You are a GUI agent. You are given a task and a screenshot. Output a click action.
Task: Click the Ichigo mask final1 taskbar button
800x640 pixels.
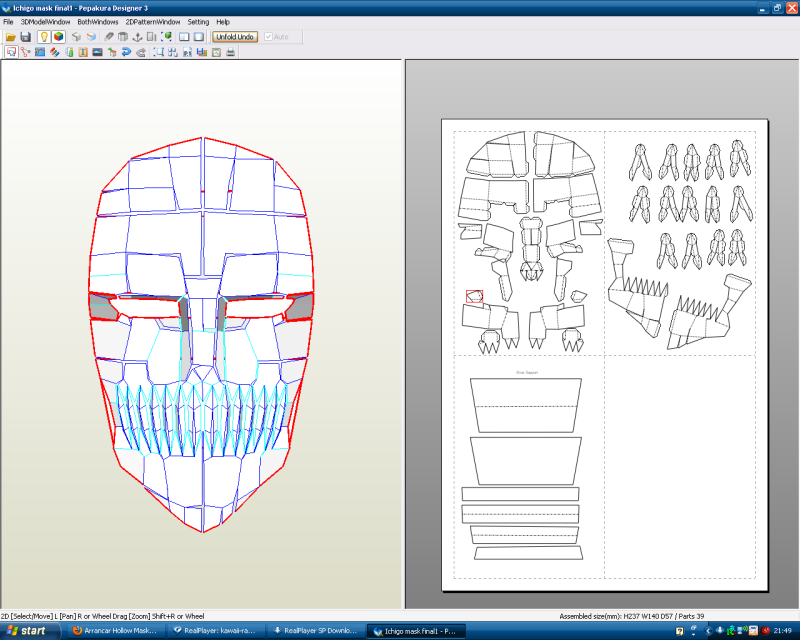tap(416, 631)
